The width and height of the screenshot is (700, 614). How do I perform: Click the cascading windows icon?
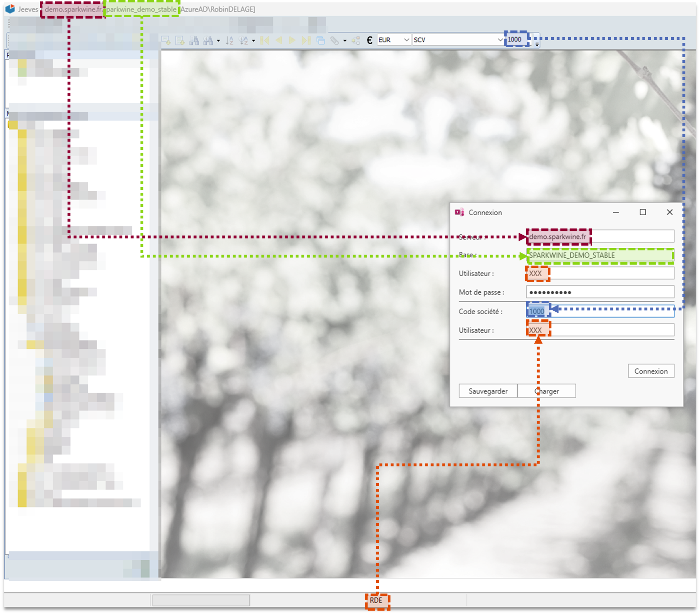(x=320, y=40)
